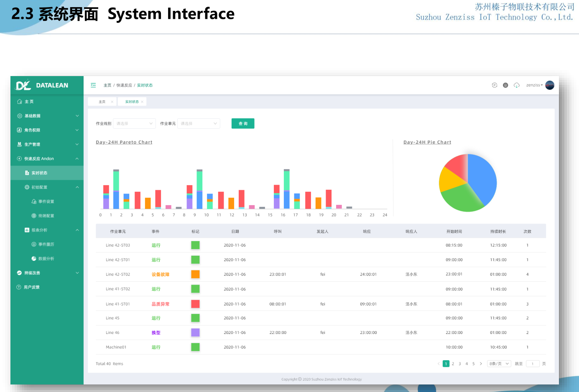The height and width of the screenshot is (392, 579).
Task: Click the 设备故障 event text
Action: point(161,275)
